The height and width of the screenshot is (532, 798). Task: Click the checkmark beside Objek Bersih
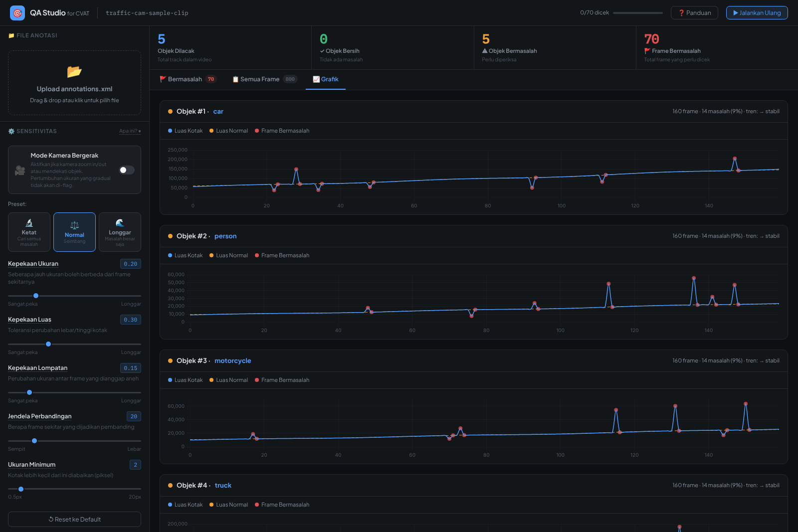[322, 51]
